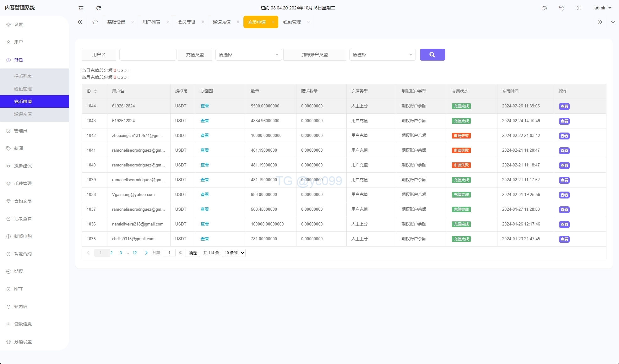Toggle fullscreen mode icon

click(579, 8)
